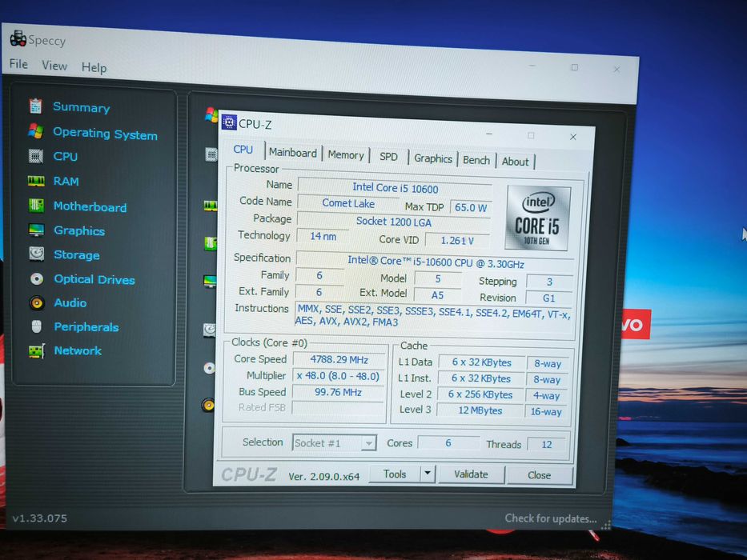Click the Intel Core i5 10th Gen logo
This screenshot has height=560, width=747.
pos(537,218)
